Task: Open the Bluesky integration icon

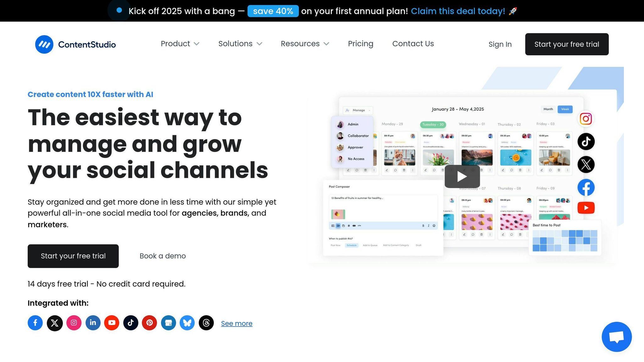Action: click(187, 323)
